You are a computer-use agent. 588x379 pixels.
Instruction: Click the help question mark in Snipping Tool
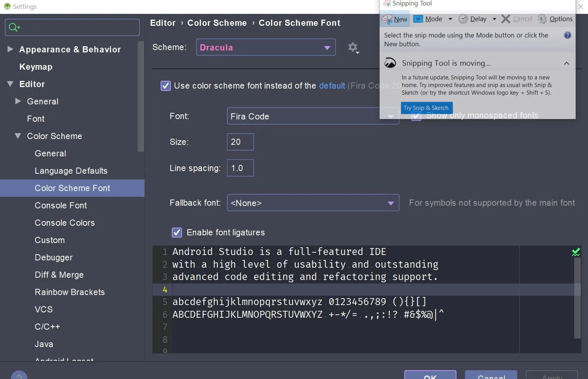tap(567, 35)
